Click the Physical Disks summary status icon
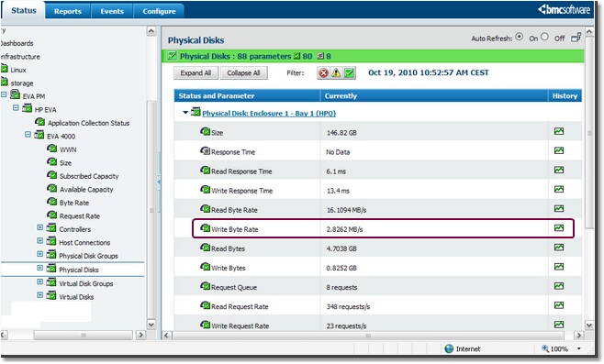Image resolution: width=604 pixels, height=364 pixels. [x=172, y=56]
